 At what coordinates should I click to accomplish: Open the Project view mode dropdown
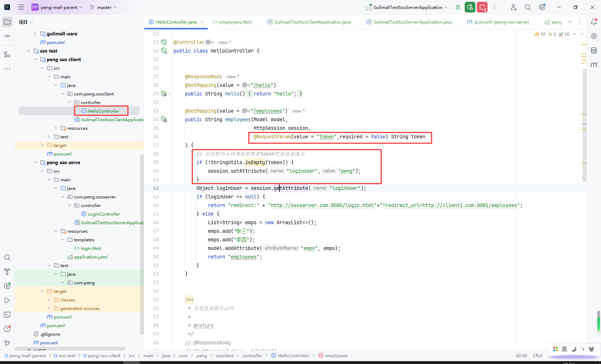pos(26,22)
